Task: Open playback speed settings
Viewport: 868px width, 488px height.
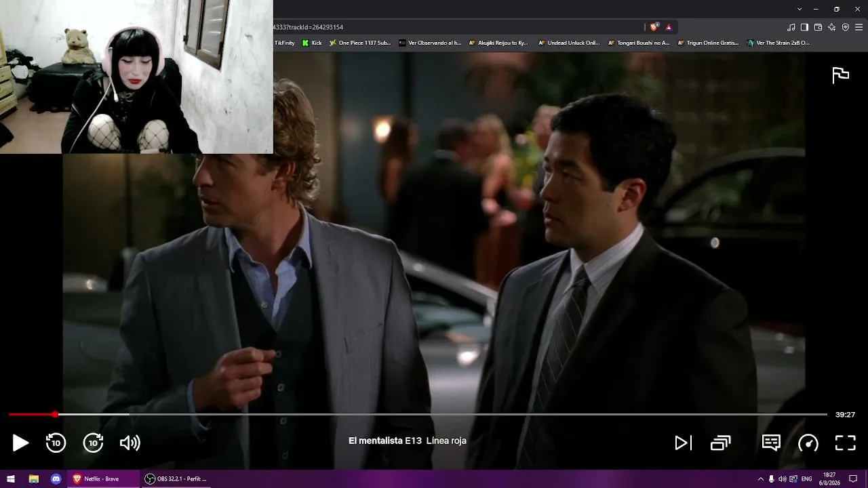Action: [x=808, y=443]
